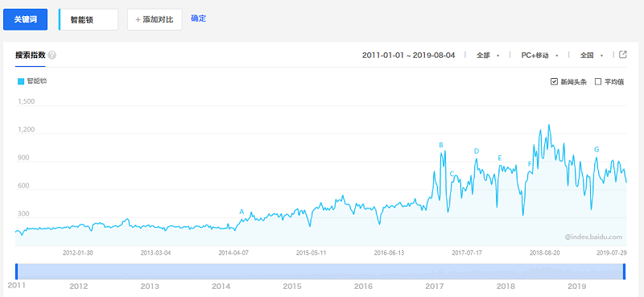Image resolution: width=644 pixels, height=297 pixels.
Task: Expand the PC+移动 device dropdown
Action: (539, 56)
